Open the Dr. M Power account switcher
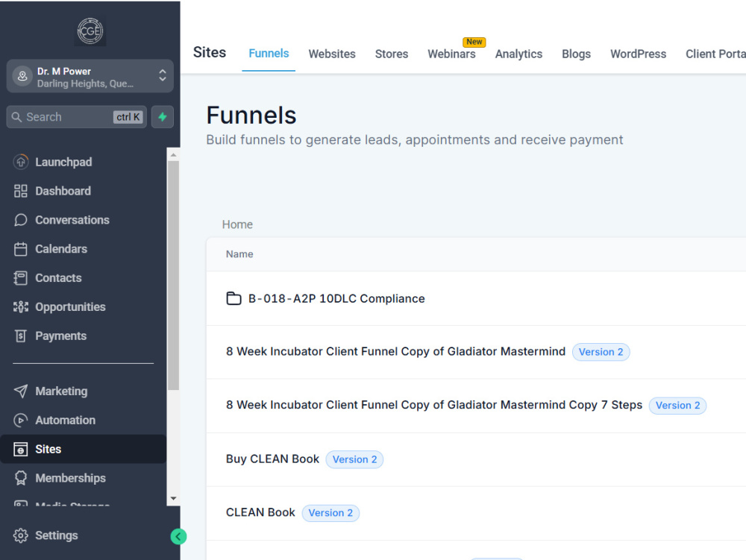This screenshot has height=560, width=746. tap(90, 76)
